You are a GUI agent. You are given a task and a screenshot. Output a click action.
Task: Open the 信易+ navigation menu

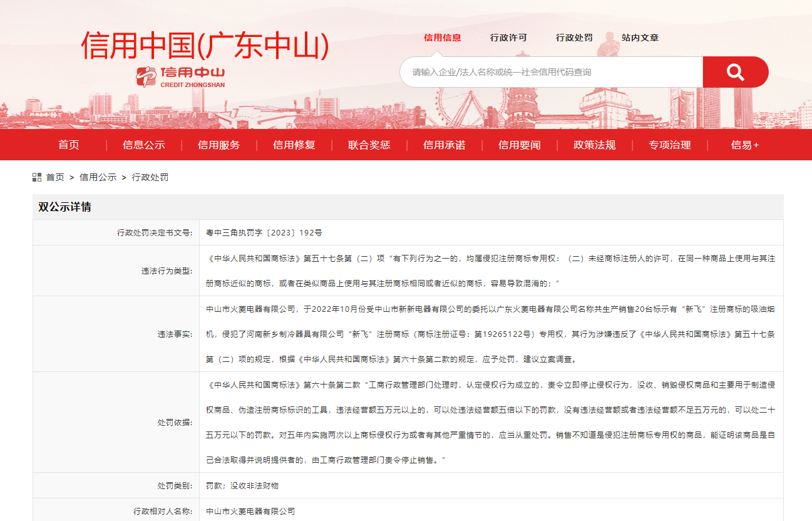745,145
